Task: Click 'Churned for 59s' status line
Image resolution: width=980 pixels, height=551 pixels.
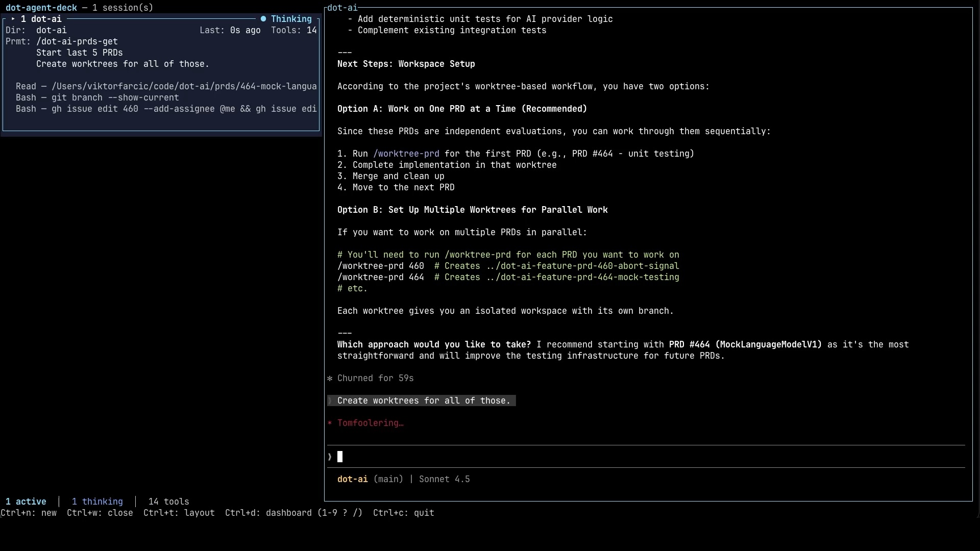Action: point(376,378)
